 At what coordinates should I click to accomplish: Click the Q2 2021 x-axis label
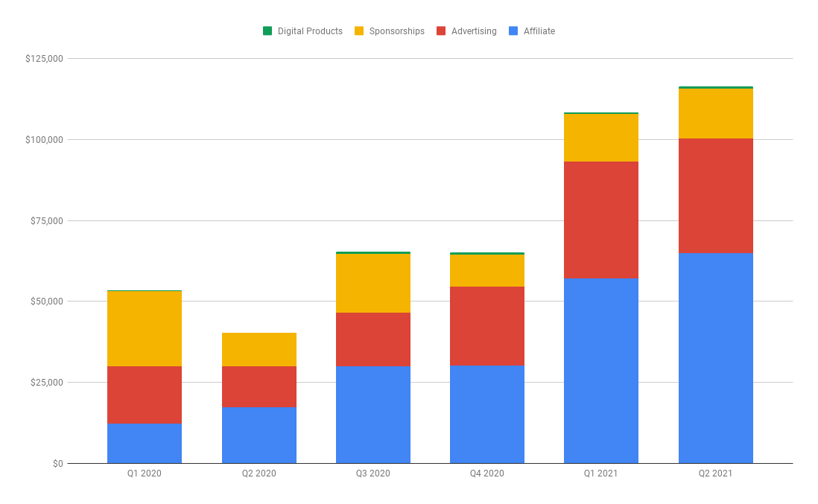point(715,473)
